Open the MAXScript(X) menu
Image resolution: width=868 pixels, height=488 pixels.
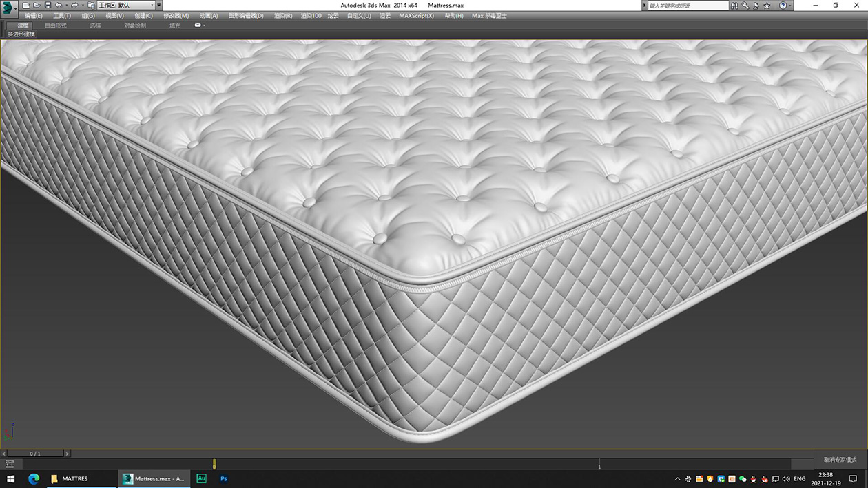pyautogui.click(x=417, y=16)
